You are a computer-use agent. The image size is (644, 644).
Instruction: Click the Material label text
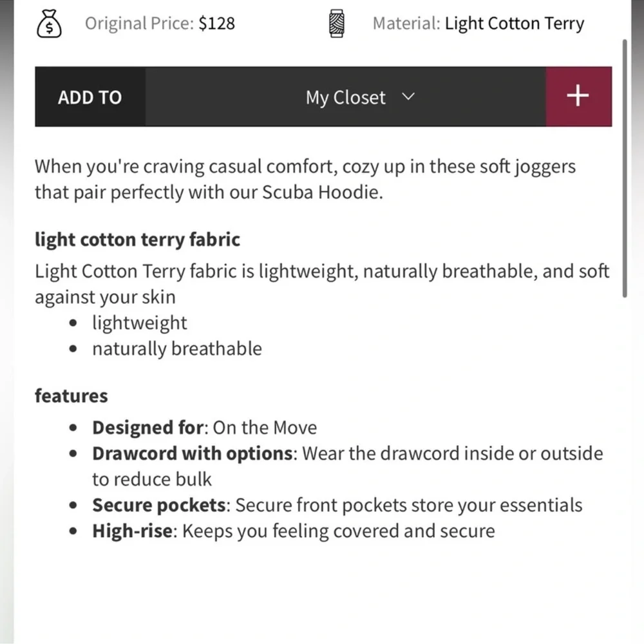click(x=406, y=23)
